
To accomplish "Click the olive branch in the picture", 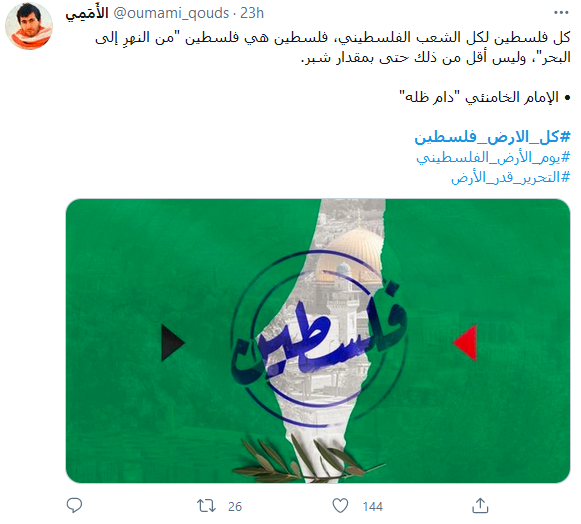I will click(x=308, y=460).
